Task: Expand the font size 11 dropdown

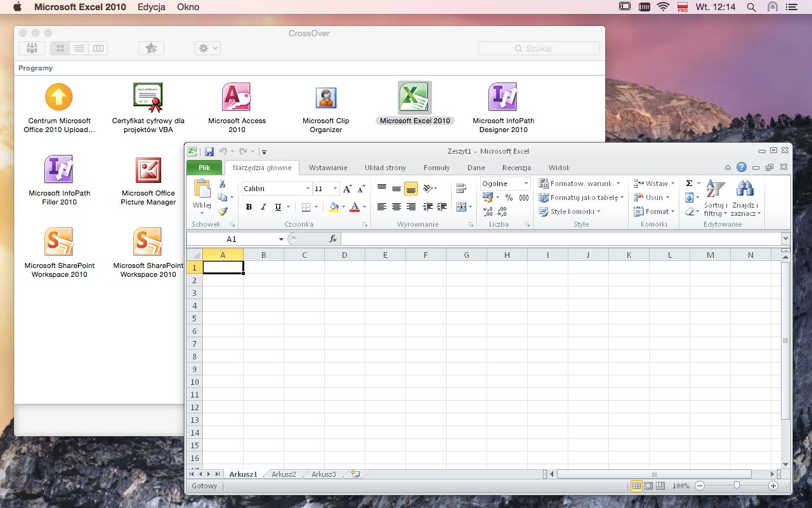Action: 335,189
